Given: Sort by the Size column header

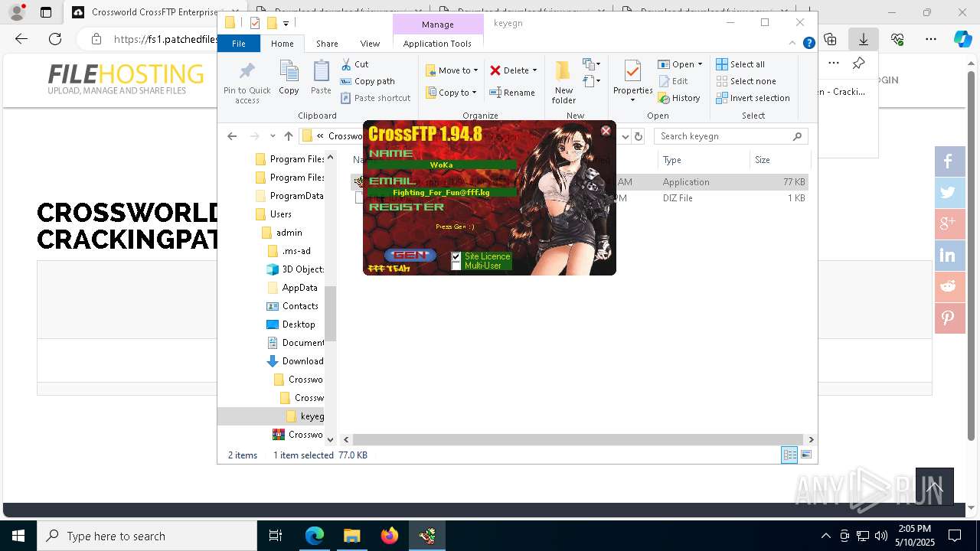Looking at the screenshot, I should (x=780, y=160).
